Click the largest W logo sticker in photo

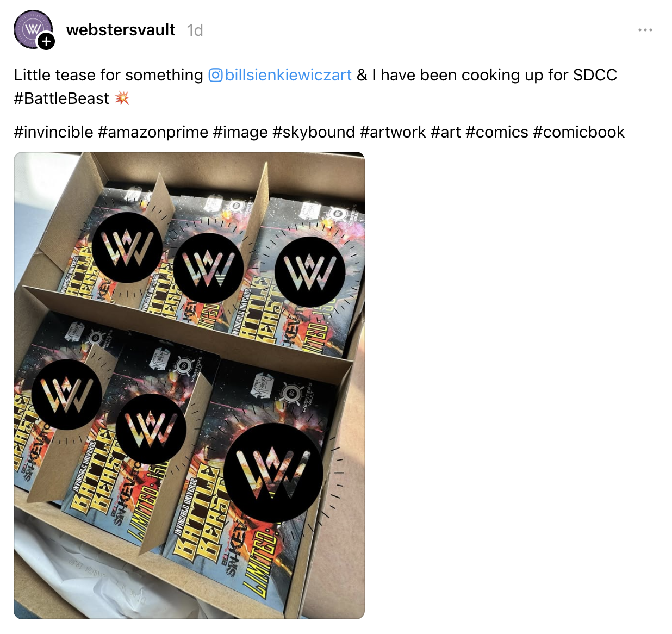(273, 471)
